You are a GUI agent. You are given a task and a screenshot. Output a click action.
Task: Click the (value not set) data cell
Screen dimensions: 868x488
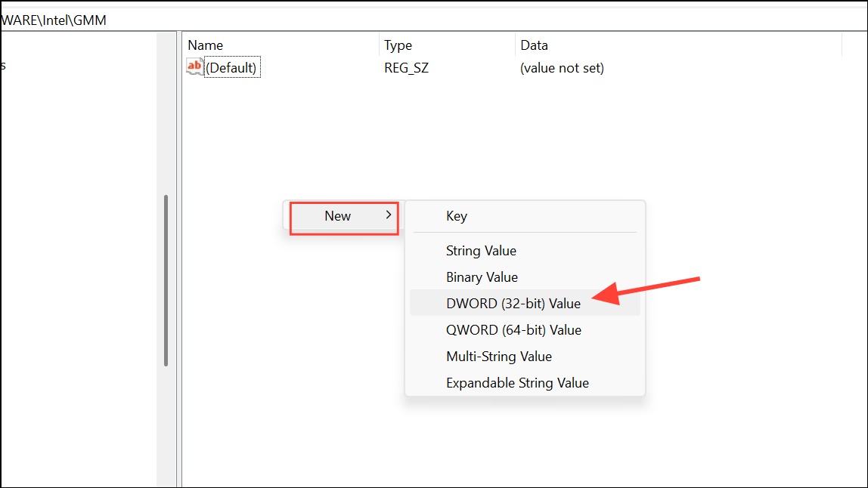pos(562,67)
